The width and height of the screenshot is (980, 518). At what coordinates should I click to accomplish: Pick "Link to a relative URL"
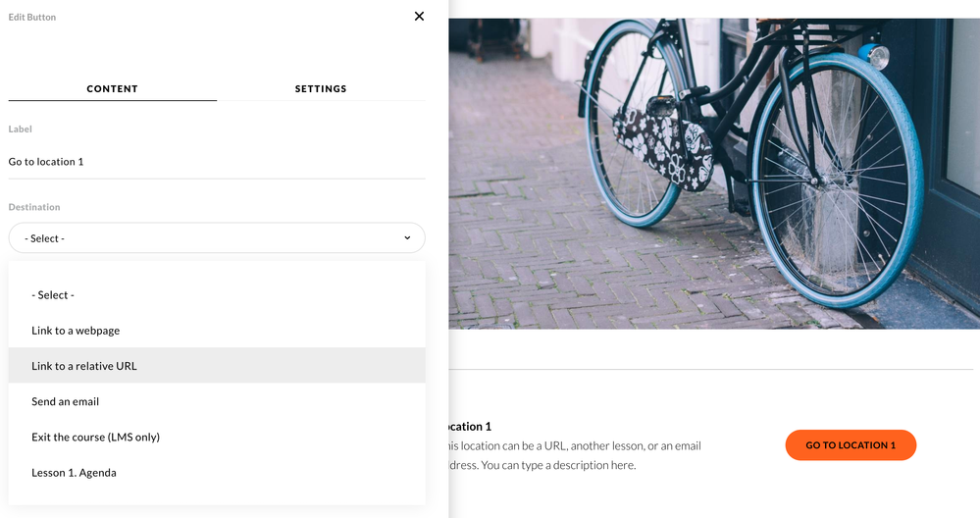click(x=84, y=366)
